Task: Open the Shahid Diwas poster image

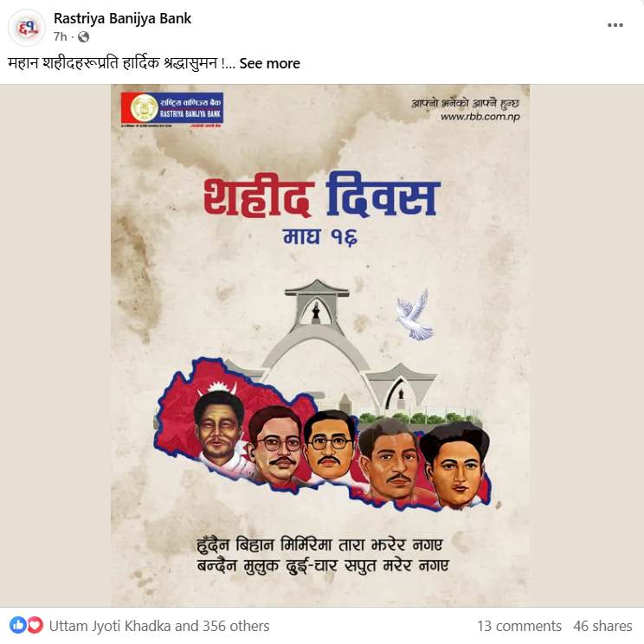Action: point(320,345)
